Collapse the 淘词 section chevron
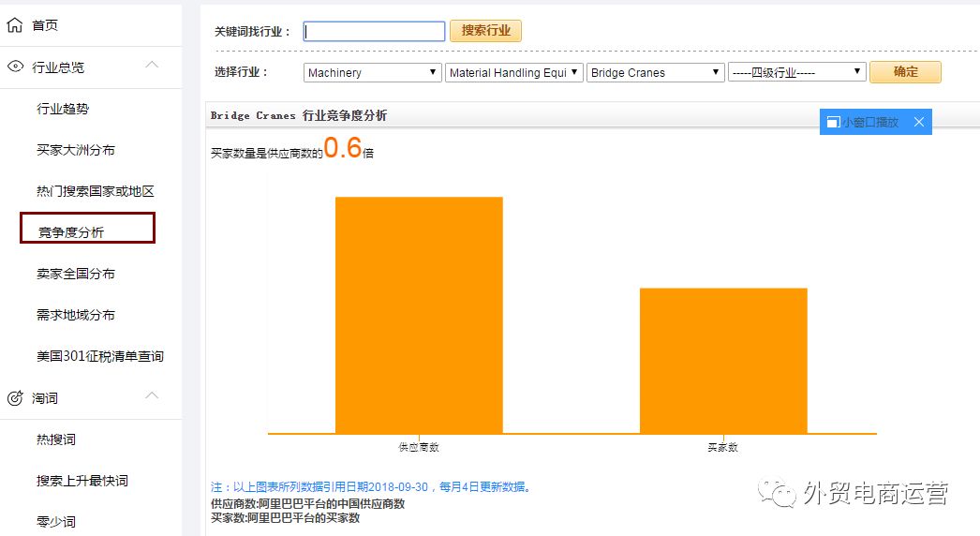980x536 pixels. 152,395
